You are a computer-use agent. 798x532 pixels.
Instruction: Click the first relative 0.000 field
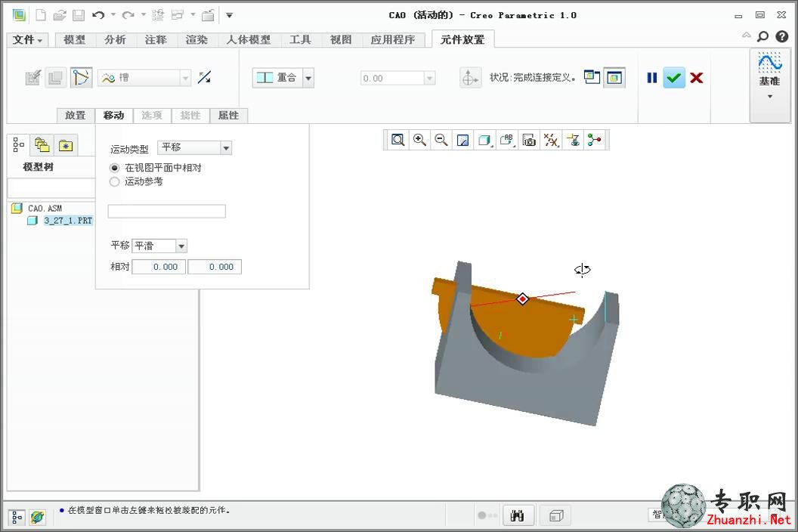(x=159, y=267)
